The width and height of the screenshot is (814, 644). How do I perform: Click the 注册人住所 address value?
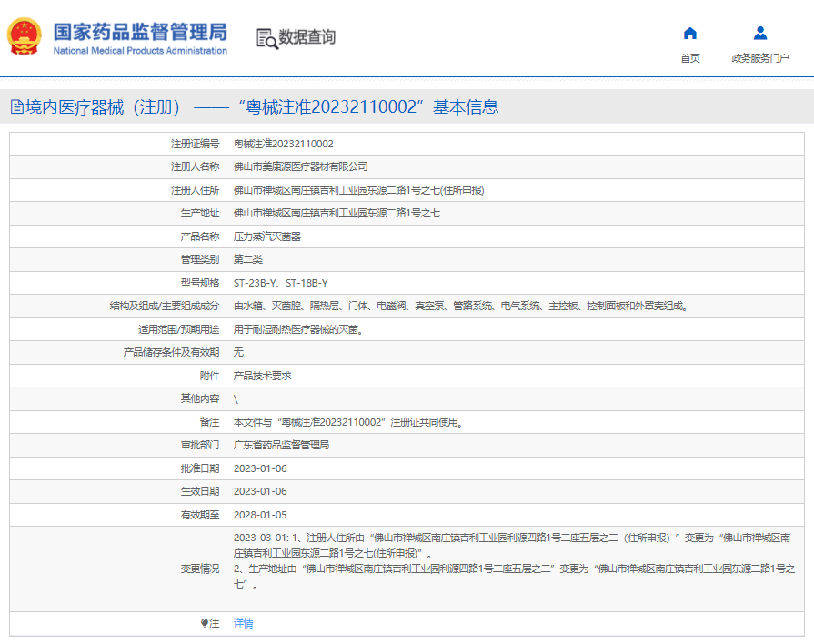(358, 190)
